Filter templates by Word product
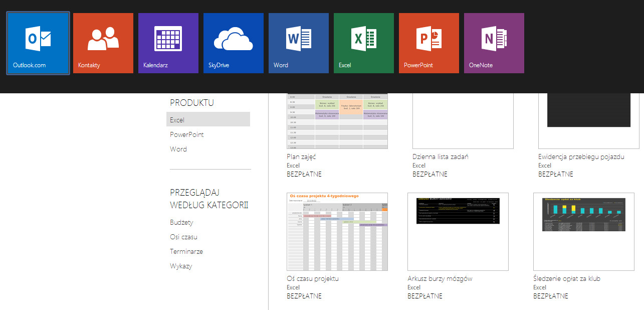The width and height of the screenshot is (644, 310). [x=178, y=149]
